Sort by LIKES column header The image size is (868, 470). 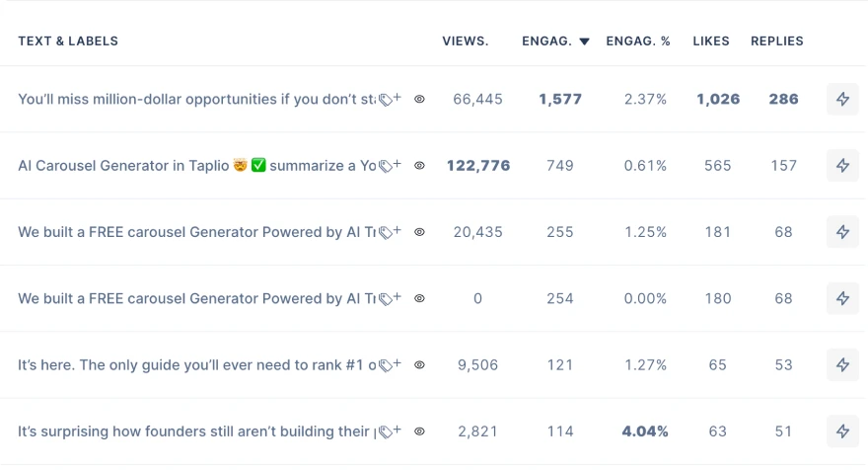click(711, 41)
